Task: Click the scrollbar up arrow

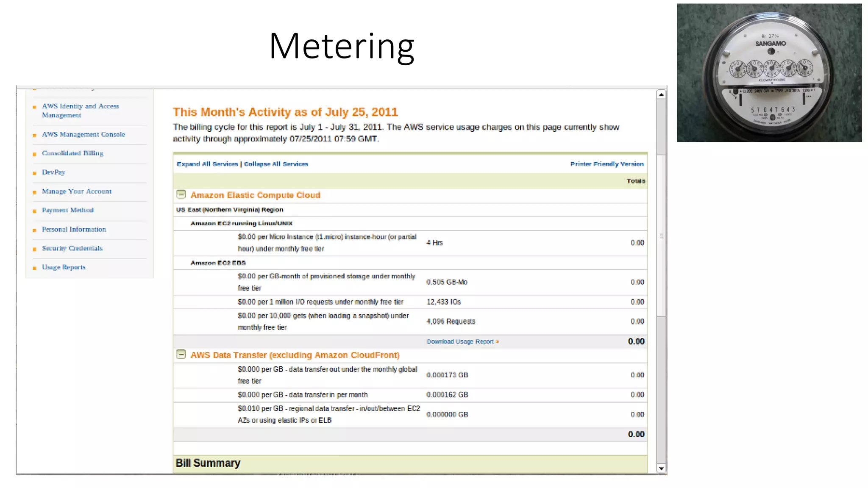Action: (x=661, y=94)
